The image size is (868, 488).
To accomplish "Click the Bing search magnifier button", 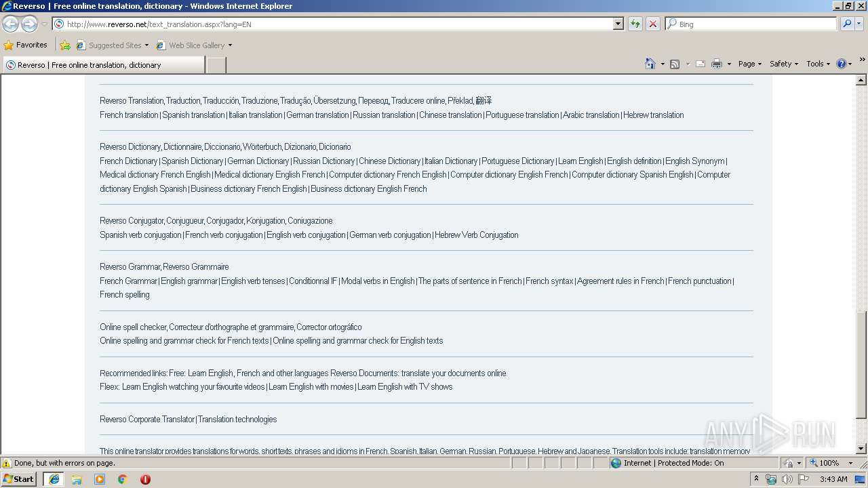I will tap(847, 24).
